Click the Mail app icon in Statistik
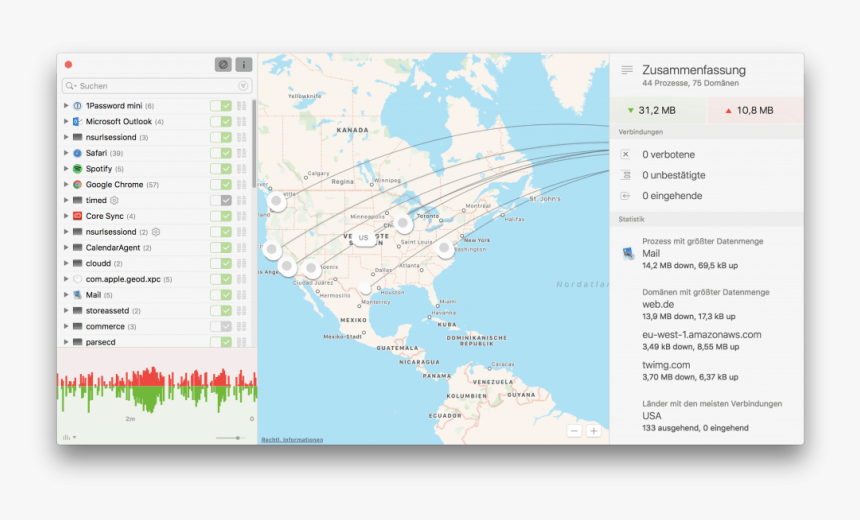The image size is (860, 520). pyautogui.click(x=627, y=254)
